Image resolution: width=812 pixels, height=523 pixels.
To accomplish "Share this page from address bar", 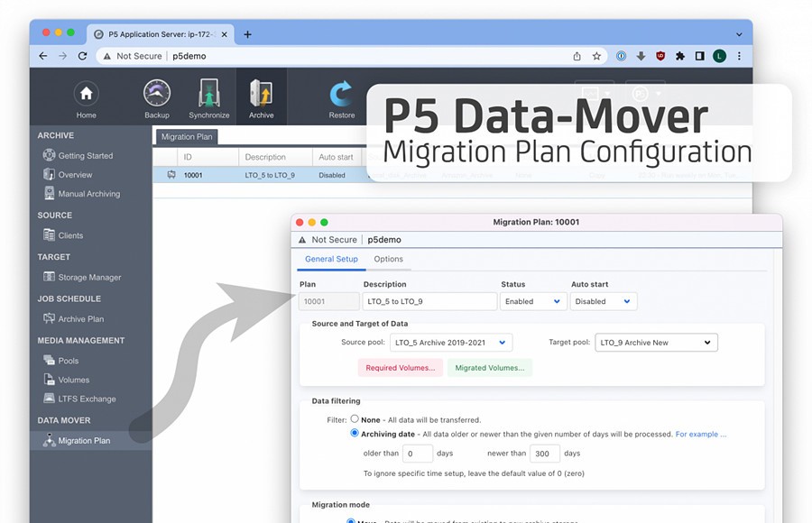I will tap(577, 56).
